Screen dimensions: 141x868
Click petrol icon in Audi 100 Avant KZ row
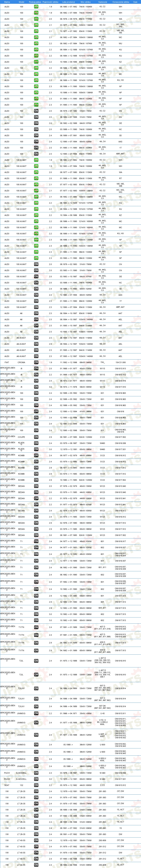tap(36, 215)
